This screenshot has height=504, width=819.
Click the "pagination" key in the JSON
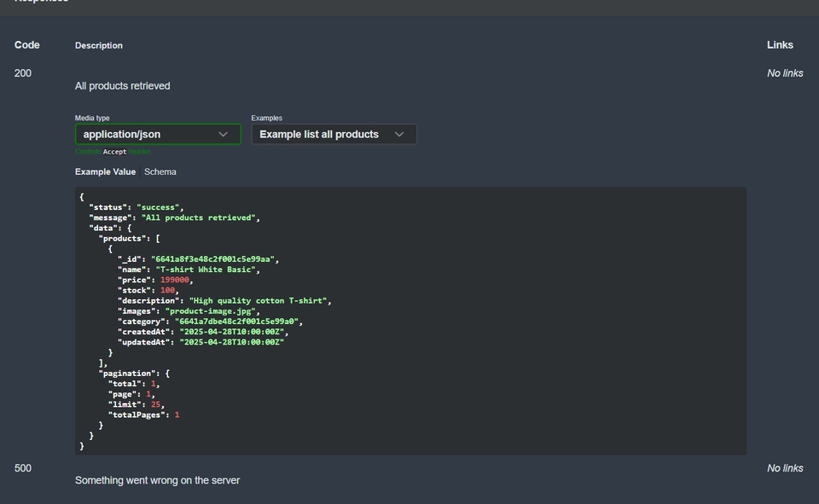click(129, 374)
